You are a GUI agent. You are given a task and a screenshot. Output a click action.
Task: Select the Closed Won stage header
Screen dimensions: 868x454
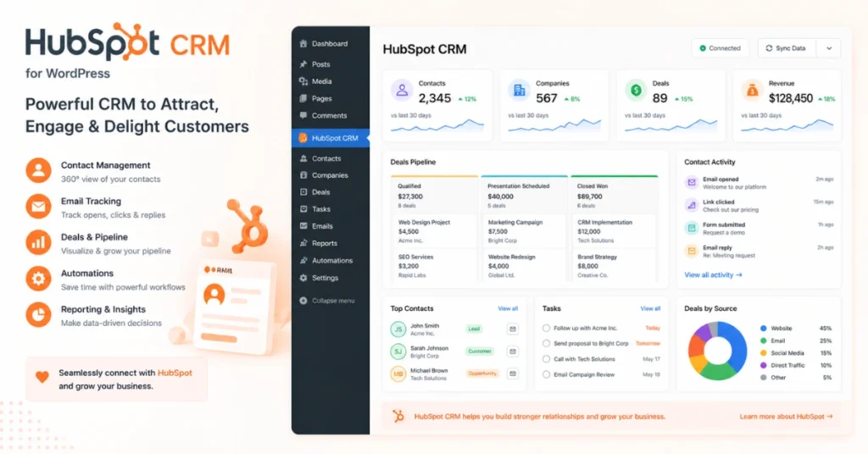pyautogui.click(x=615, y=194)
